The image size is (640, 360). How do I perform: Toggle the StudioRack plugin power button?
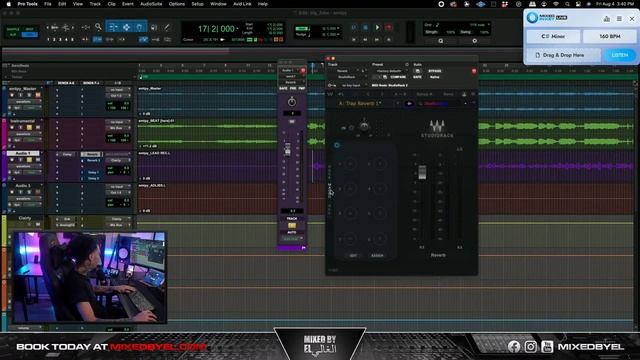pos(337,145)
